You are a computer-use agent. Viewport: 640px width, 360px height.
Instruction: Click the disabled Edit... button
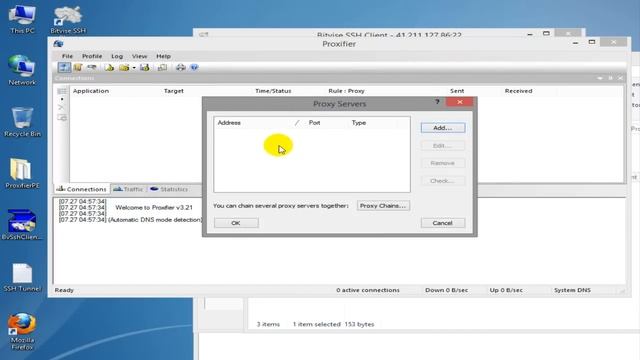[x=443, y=145]
